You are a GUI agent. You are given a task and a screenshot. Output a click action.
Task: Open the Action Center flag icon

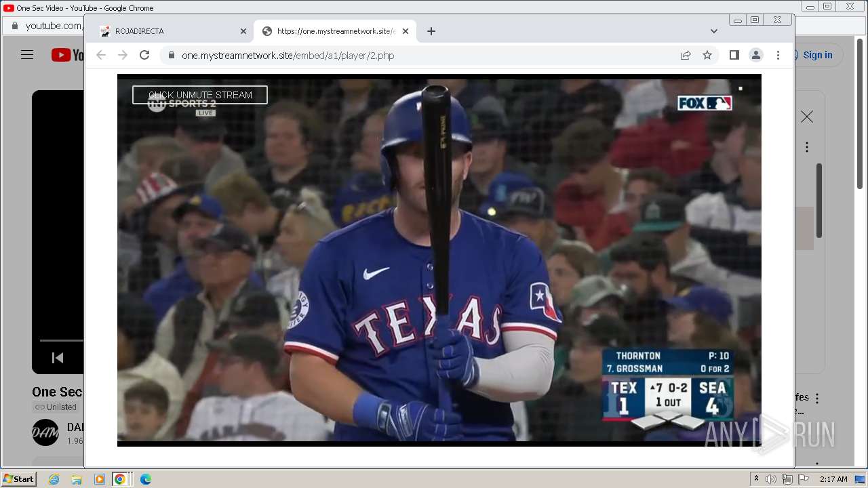point(804,479)
